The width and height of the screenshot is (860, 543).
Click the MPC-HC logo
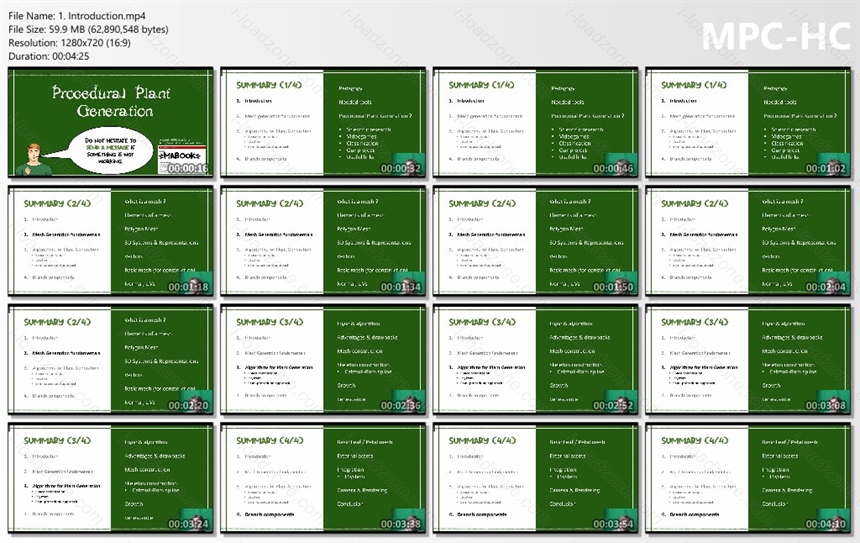tap(776, 36)
